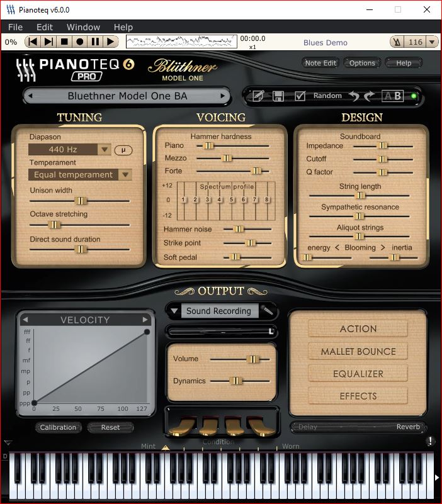
Task: Adjust the Forte hammer hardness slider
Action: click(256, 171)
